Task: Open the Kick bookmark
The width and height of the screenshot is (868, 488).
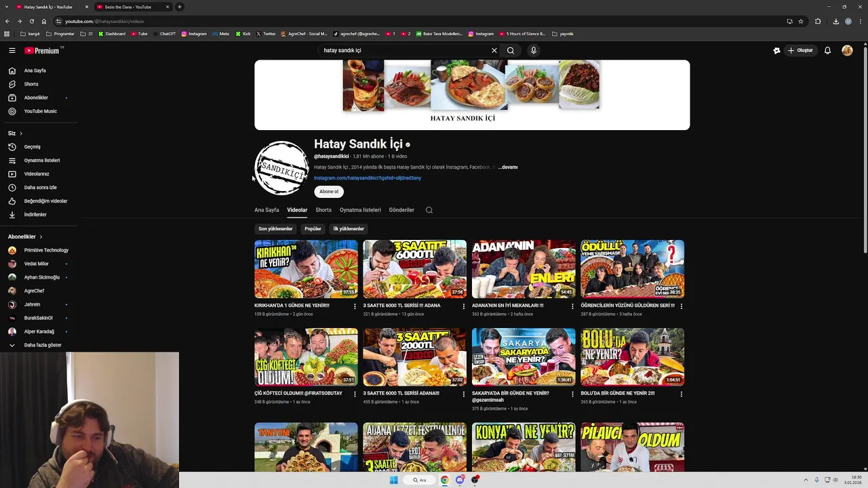Action: click(x=243, y=34)
